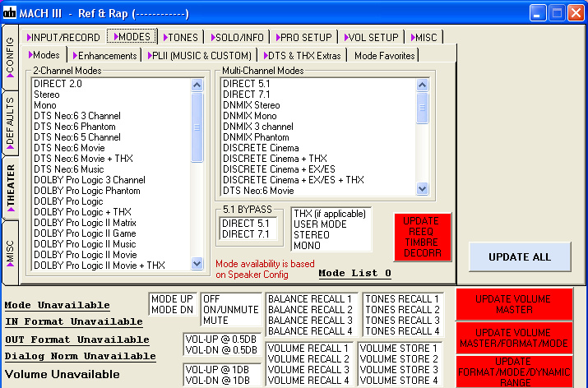Screen dimensions: 588x388
Task: Select DIRECT 7.1 in 5.1 BYPASS list
Action: point(245,235)
